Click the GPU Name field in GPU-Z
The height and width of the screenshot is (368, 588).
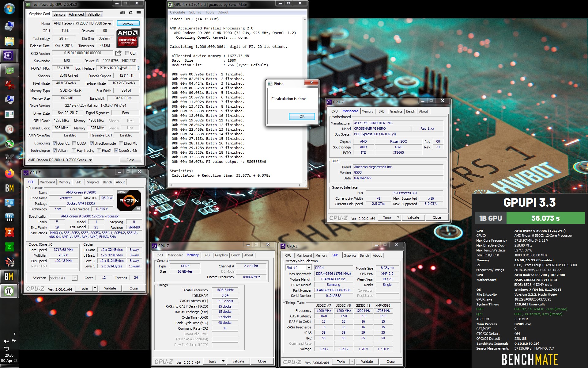83,23
